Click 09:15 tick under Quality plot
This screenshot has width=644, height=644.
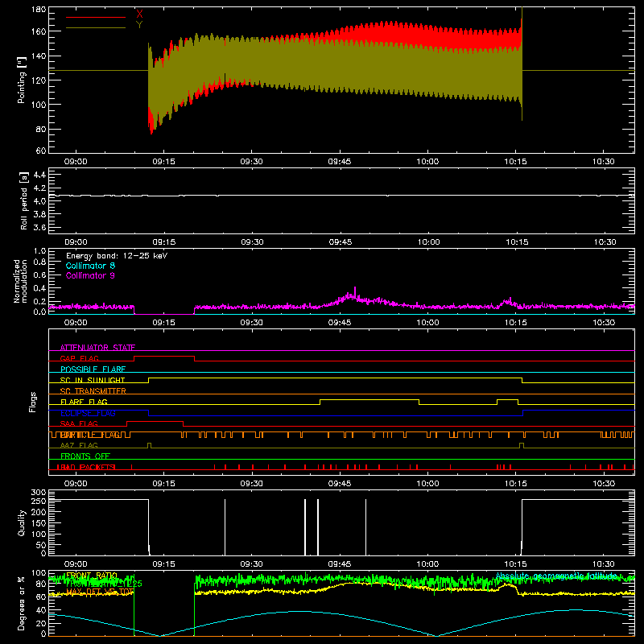pos(164,564)
